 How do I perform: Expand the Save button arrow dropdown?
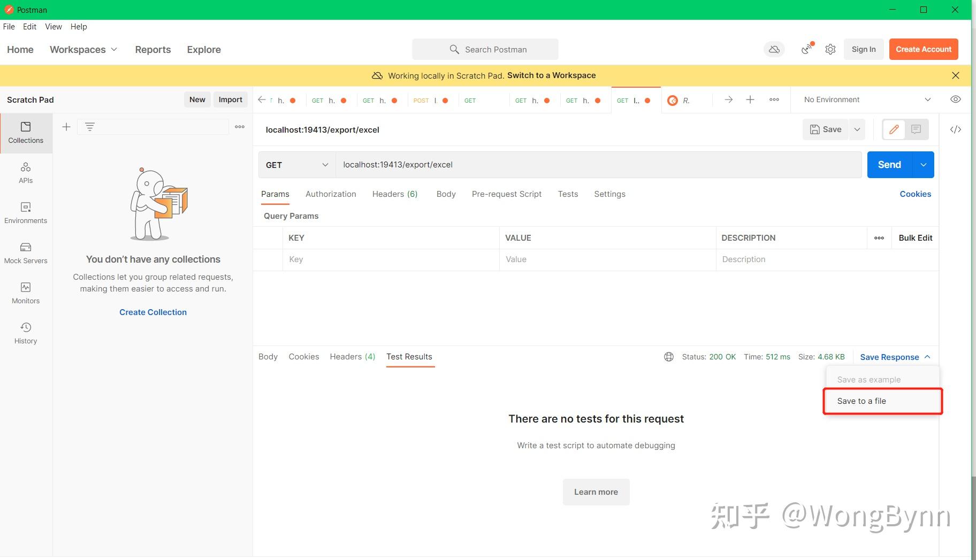tap(857, 129)
